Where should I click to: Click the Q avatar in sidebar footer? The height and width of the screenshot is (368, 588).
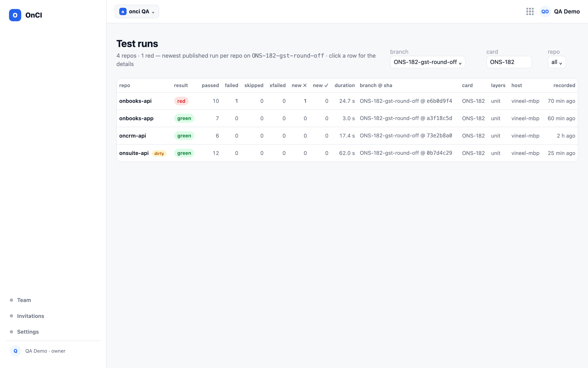coord(15,351)
